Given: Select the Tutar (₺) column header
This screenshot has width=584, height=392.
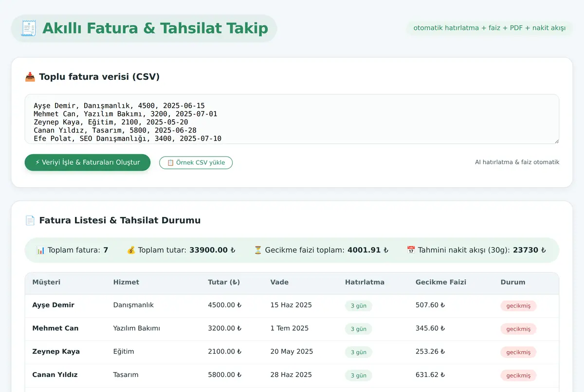Looking at the screenshot, I should pos(224,282).
